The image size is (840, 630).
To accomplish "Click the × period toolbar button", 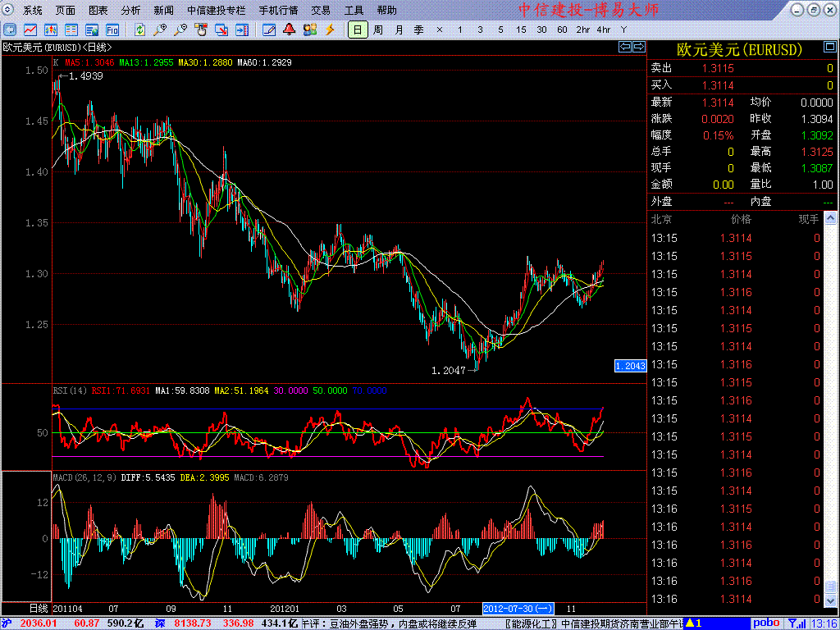I will (440, 30).
